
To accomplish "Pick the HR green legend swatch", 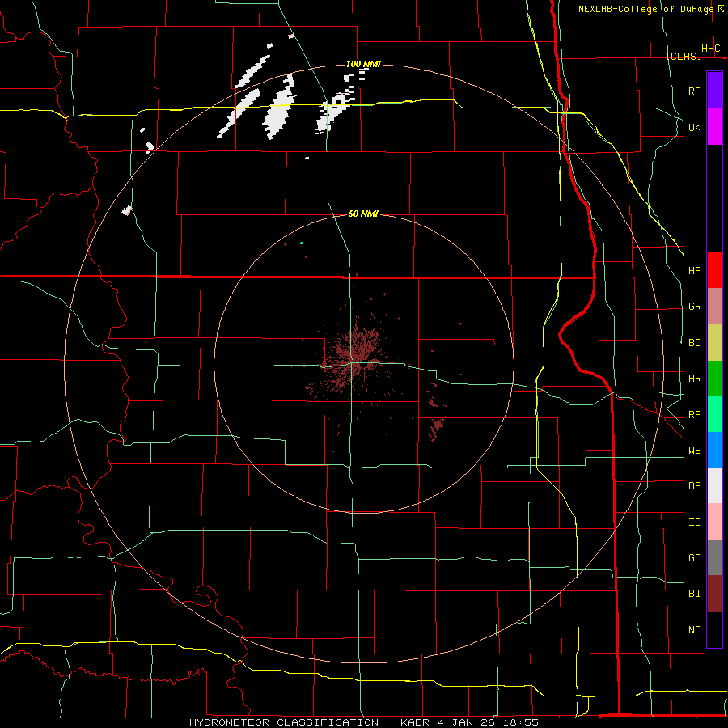I will click(714, 379).
